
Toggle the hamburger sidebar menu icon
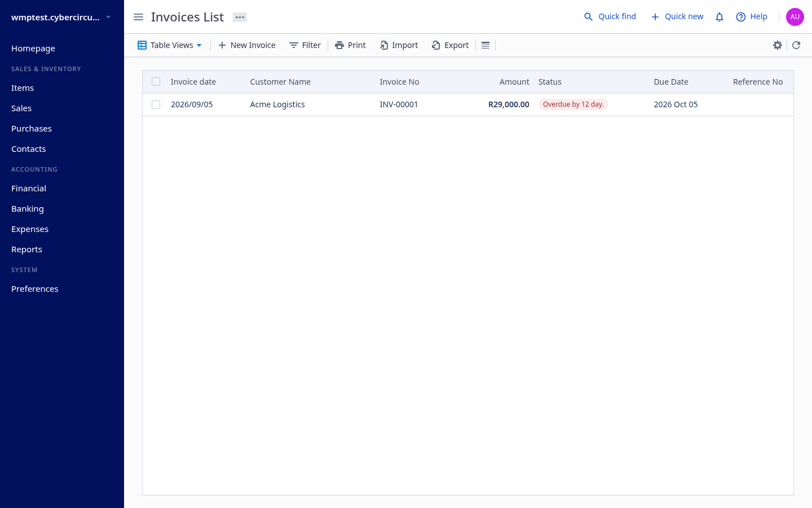(x=138, y=17)
